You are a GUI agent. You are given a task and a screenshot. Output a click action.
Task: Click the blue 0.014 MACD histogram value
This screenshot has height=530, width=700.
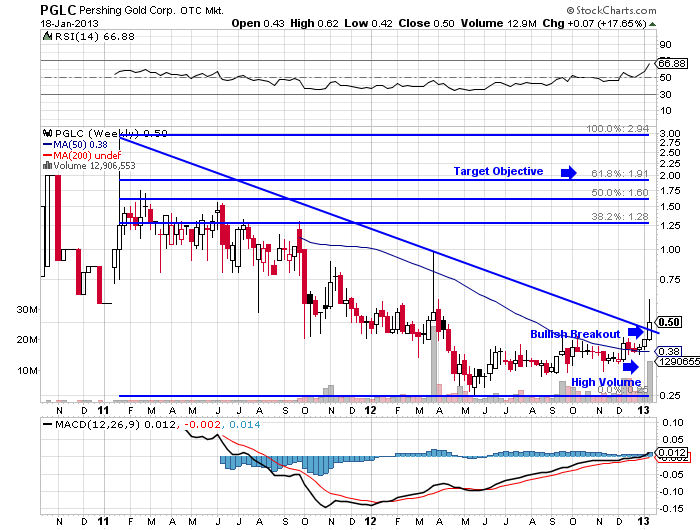pyautogui.click(x=245, y=424)
